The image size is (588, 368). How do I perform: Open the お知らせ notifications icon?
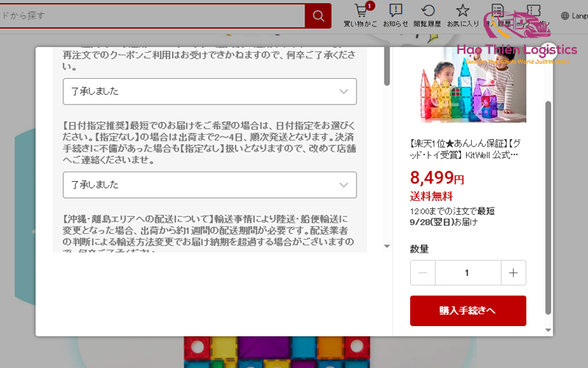[x=395, y=10]
